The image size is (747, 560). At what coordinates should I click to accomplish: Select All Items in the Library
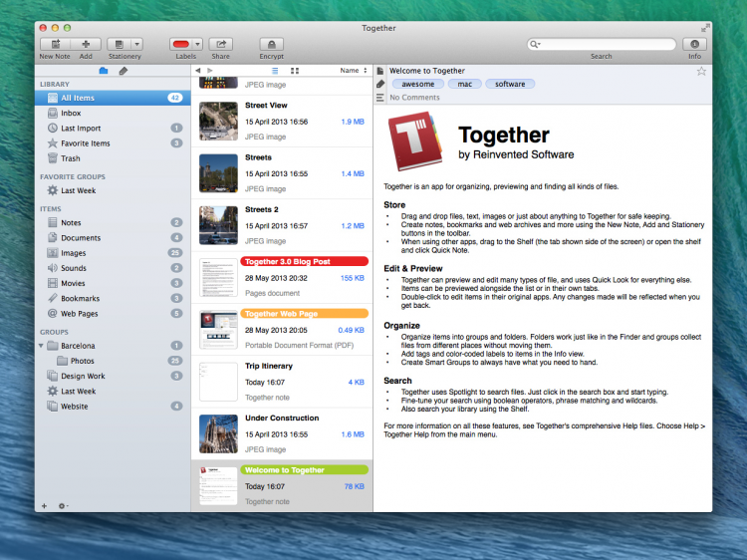[x=113, y=98]
